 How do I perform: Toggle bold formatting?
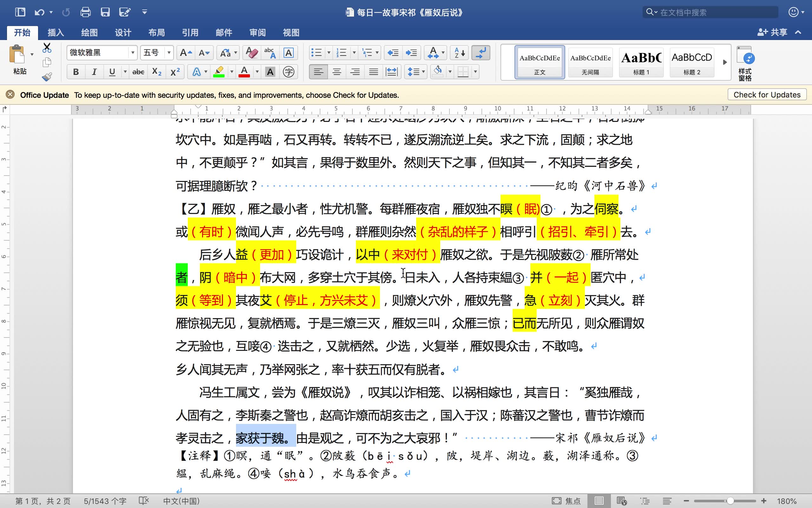76,71
